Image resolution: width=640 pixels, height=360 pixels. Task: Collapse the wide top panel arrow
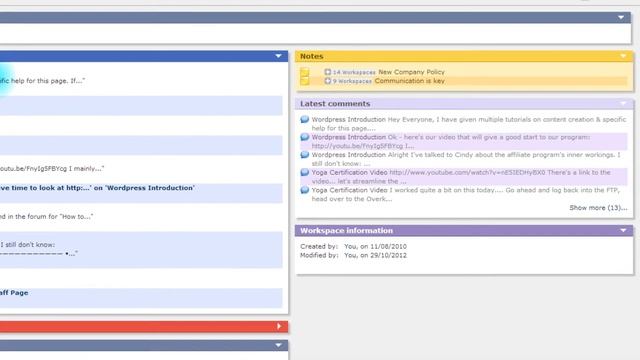[x=621, y=17]
